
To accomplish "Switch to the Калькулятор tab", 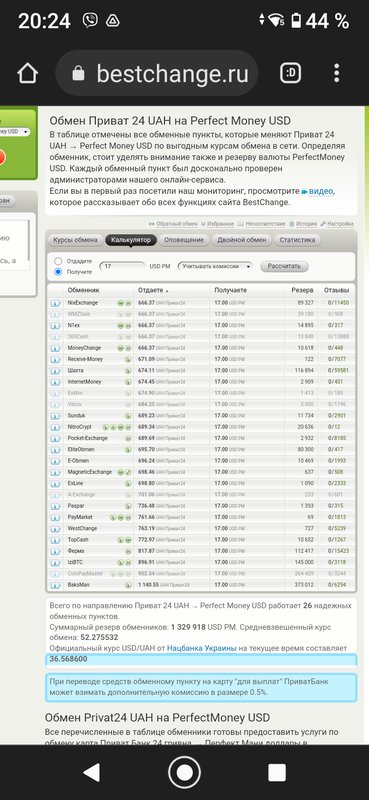I will (131, 240).
